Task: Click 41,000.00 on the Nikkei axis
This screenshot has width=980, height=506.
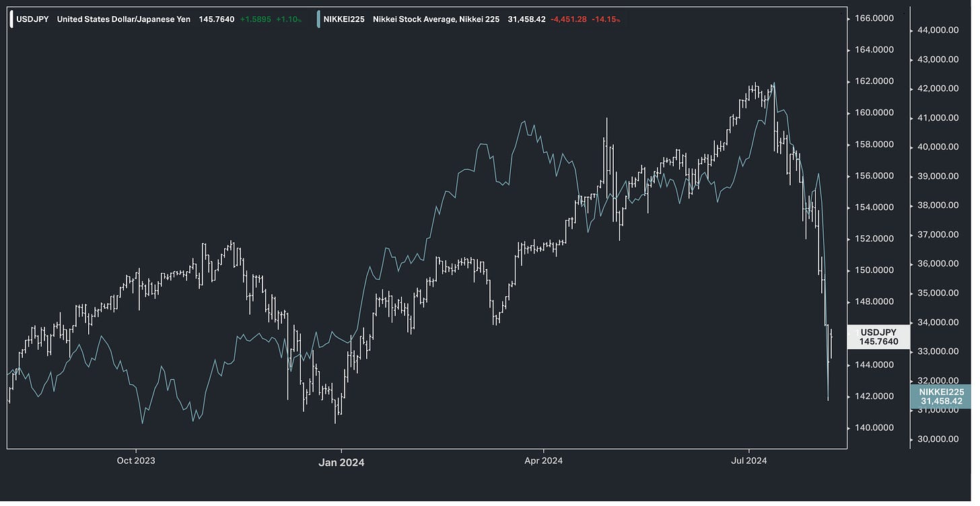Action: (x=938, y=118)
